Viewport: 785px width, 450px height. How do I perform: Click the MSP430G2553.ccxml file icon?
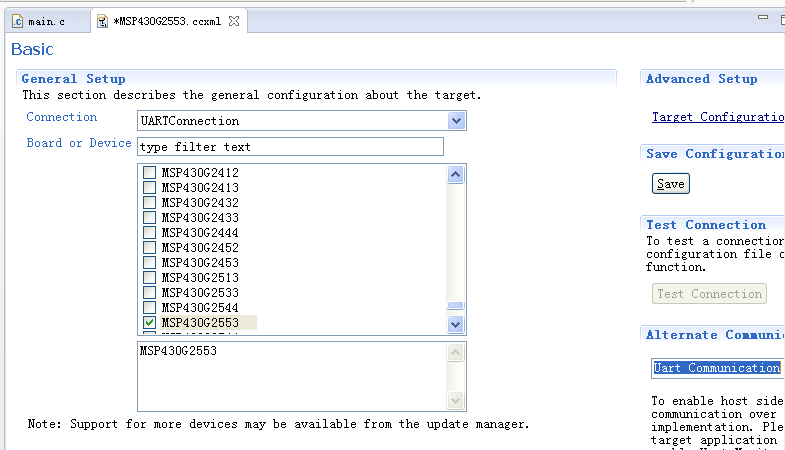[102, 20]
